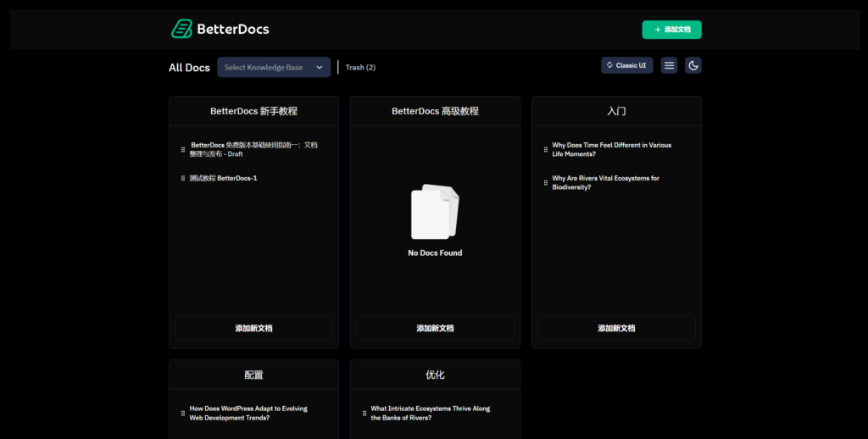This screenshot has width=868, height=439.
Task: Switch to Classic UI
Action: [x=626, y=65]
